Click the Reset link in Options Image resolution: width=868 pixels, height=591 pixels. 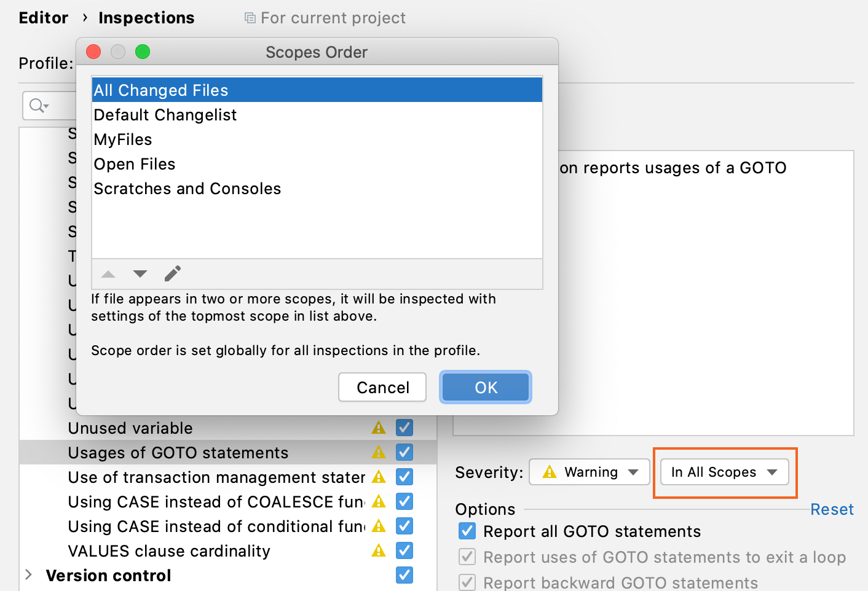(831, 509)
